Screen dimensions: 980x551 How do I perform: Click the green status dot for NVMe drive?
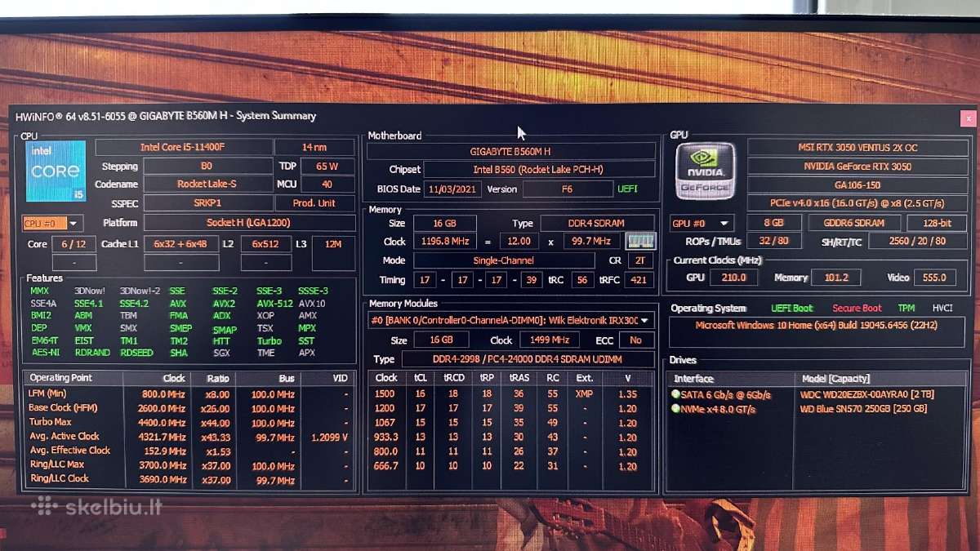click(x=675, y=408)
